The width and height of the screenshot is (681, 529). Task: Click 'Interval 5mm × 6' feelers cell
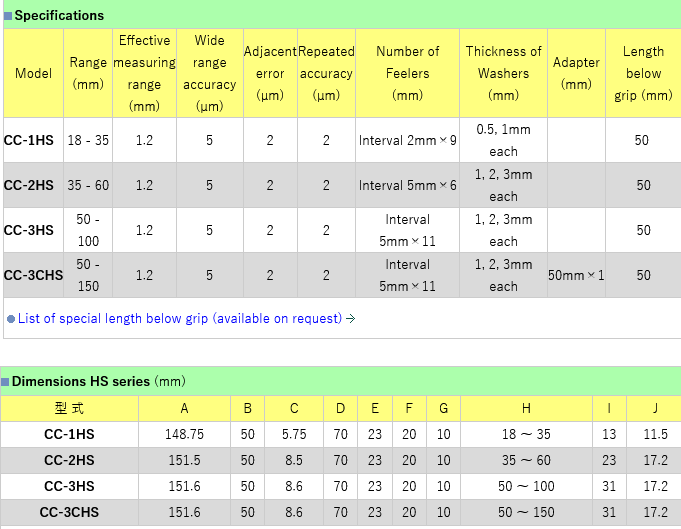coord(407,185)
